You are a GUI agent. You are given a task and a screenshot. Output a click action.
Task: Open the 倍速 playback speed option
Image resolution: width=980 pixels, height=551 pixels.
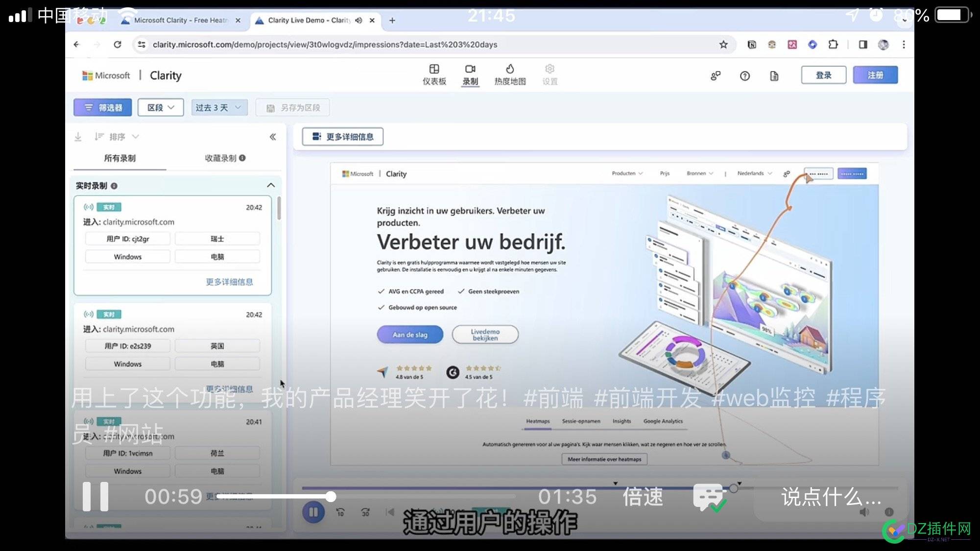[643, 497]
